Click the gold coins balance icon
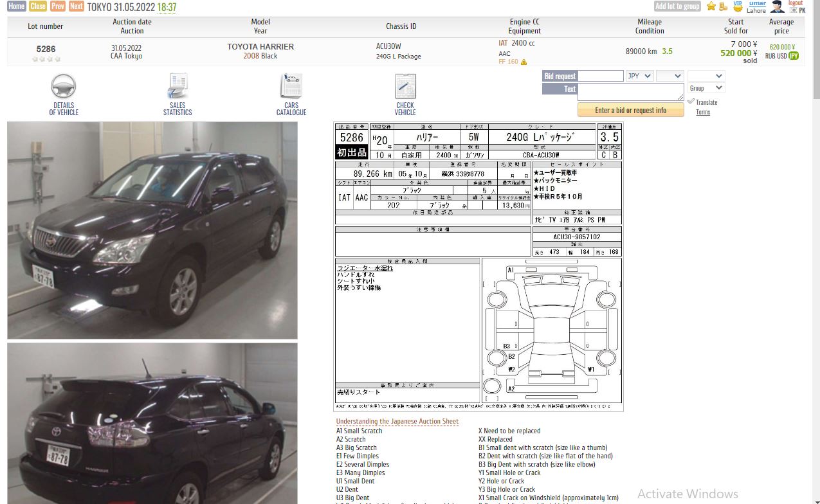 click(723, 6)
